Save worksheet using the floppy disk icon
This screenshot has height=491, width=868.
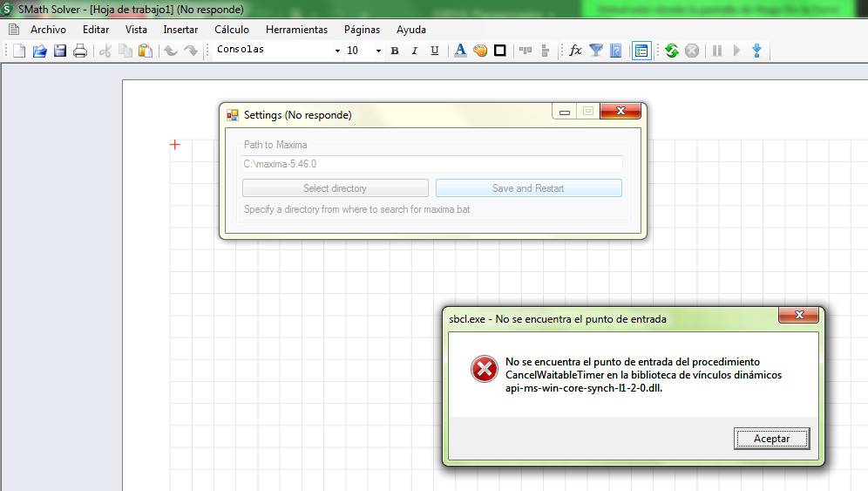[60, 51]
